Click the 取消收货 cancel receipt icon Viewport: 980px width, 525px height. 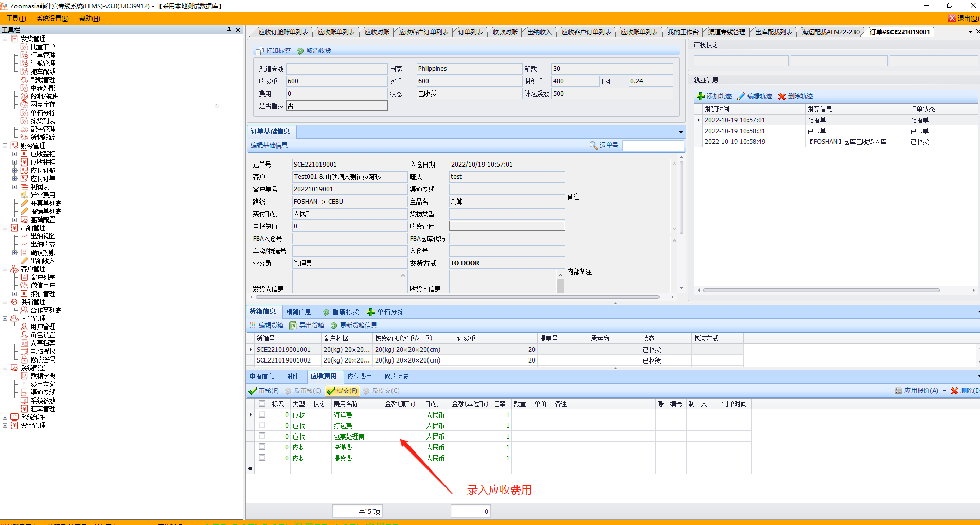click(x=300, y=51)
